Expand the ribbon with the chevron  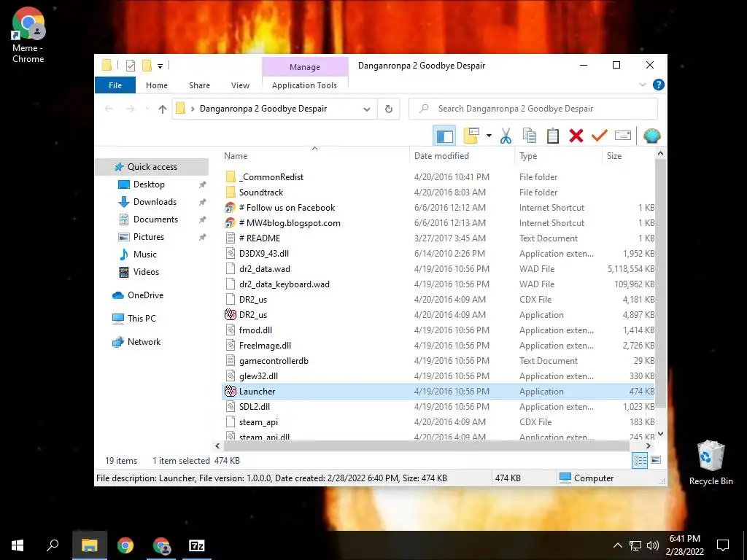click(x=642, y=85)
